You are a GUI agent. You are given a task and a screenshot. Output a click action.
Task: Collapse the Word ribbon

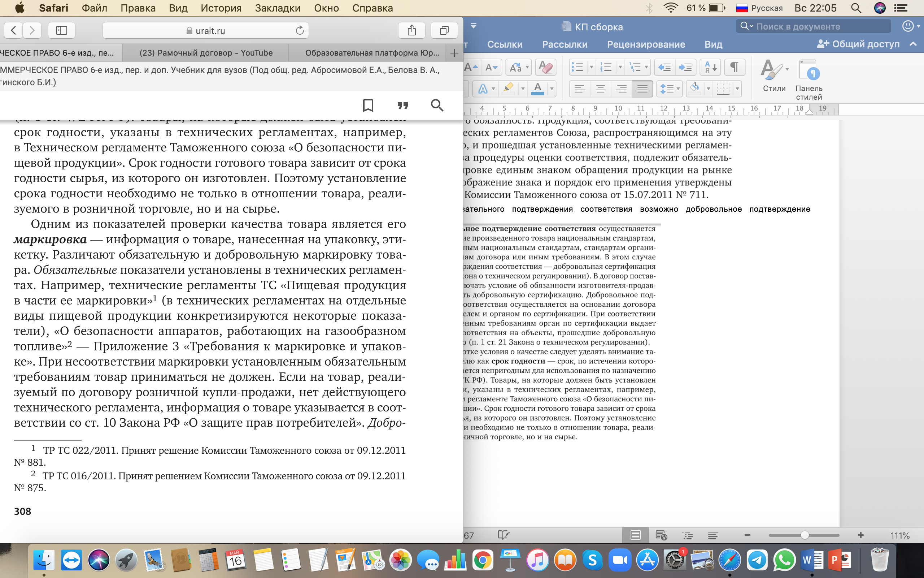(x=913, y=44)
